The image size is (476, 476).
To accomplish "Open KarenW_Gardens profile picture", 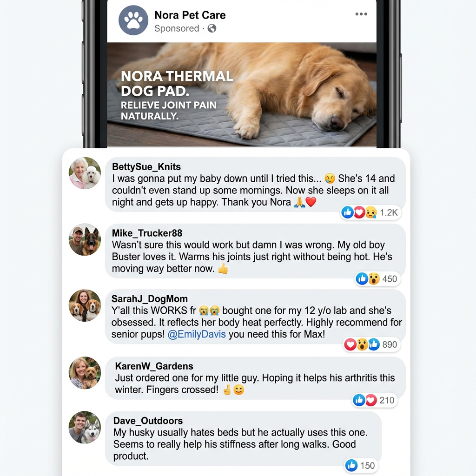I will coord(85,373).
